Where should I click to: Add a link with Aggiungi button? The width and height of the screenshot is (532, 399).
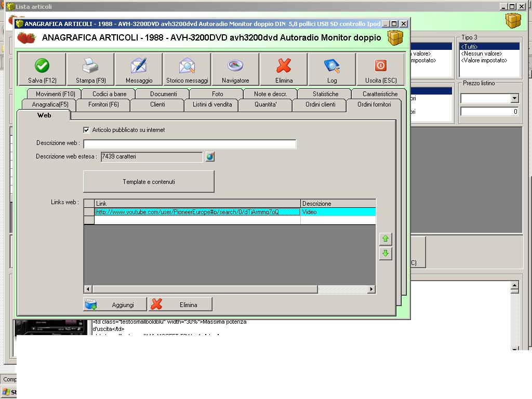pos(115,304)
